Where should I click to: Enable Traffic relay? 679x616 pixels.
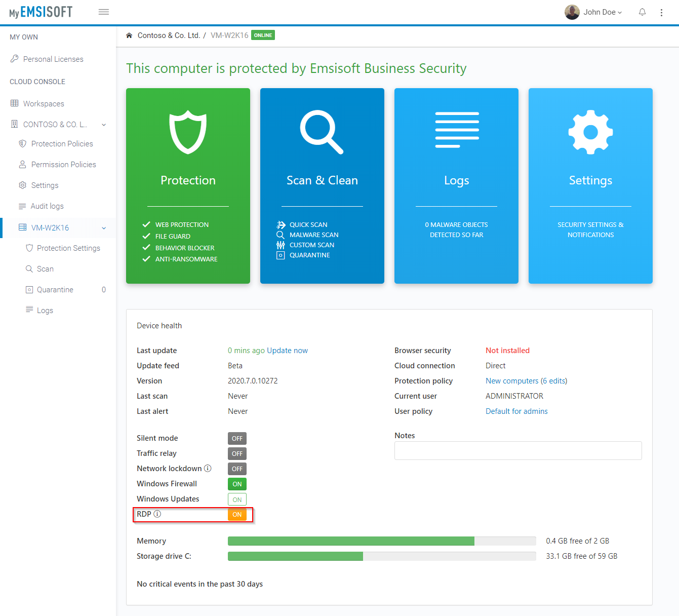click(236, 453)
